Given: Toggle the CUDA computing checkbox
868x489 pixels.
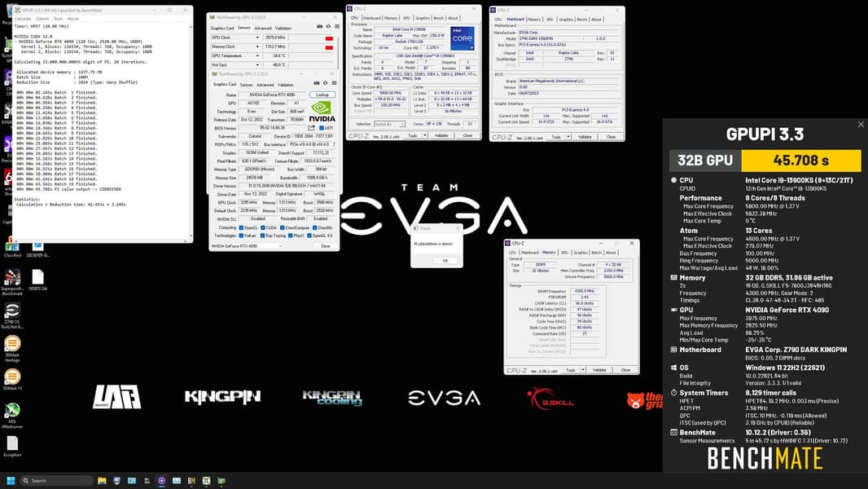Looking at the screenshot, I should (264, 227).
